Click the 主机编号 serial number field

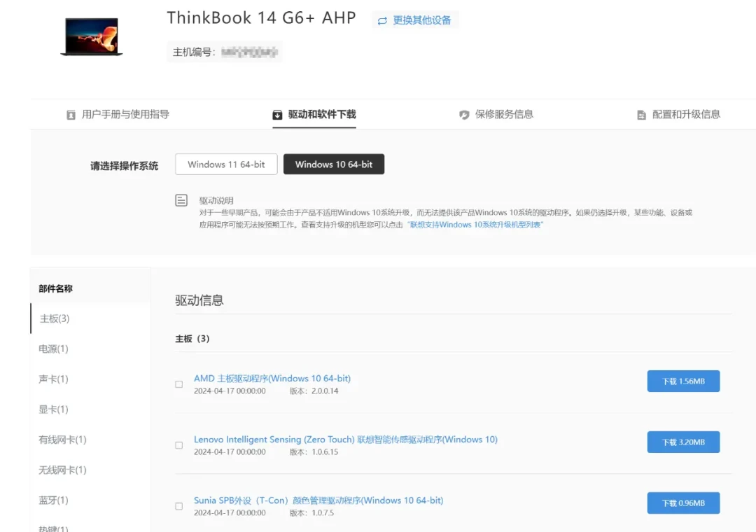tap(225, 52)
